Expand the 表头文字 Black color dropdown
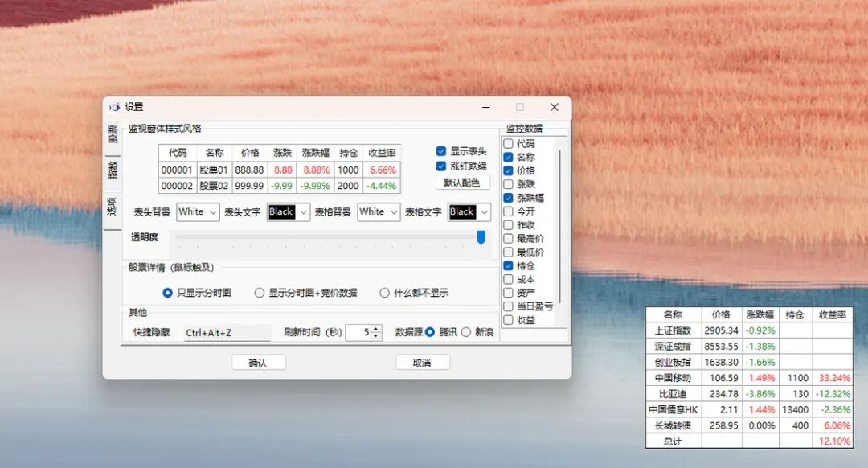Screen dimensions: 868x468 pyautogui.click(x=289, y=211)
